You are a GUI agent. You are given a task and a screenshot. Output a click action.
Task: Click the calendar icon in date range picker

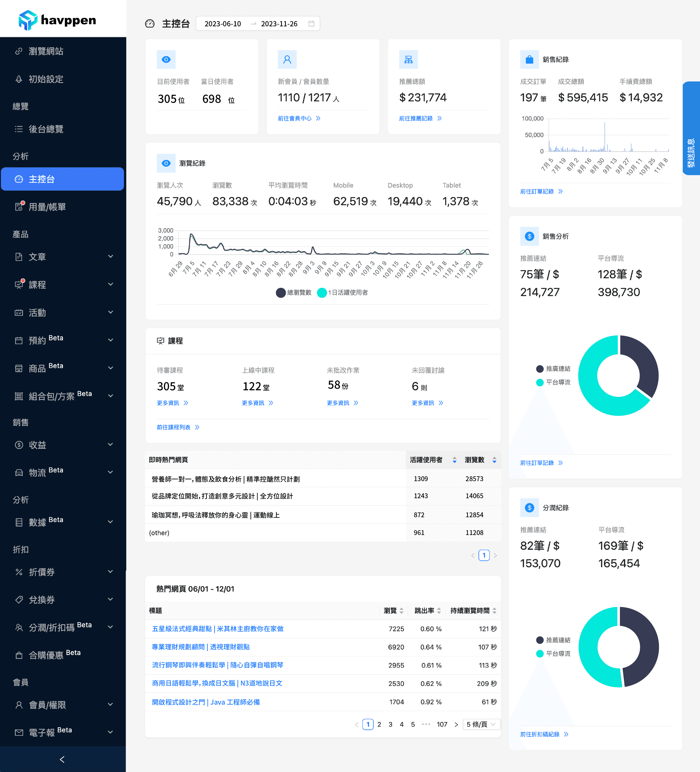pos(311,24)
